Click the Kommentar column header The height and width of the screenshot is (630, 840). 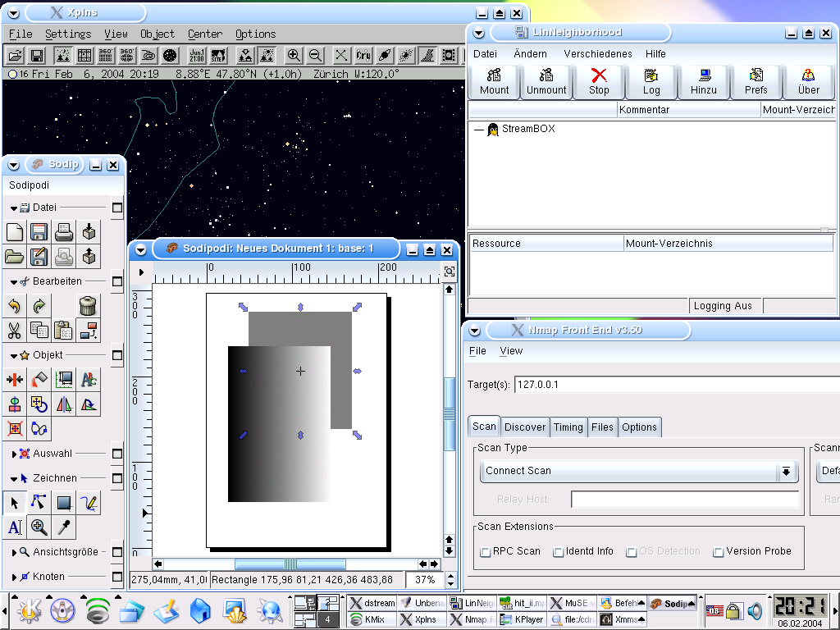689,110
